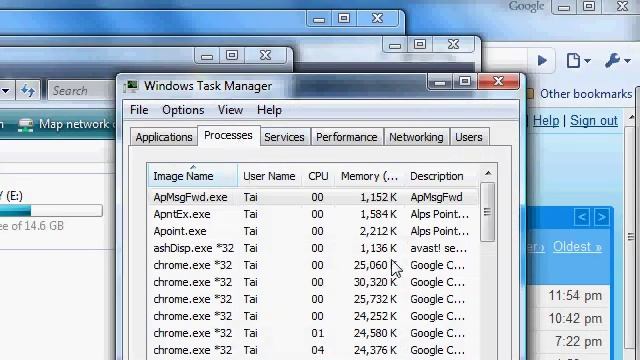
Task: Open the Help menu in Task Manager
Action: [269, 110]
